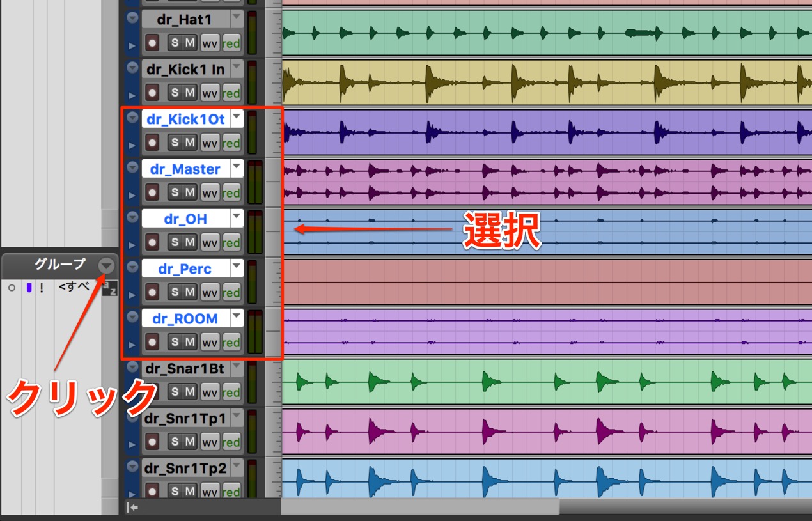Select the dr_Snr1Tp2 track name
Screen dimensions: 812x521
click(x=185, y=468)
